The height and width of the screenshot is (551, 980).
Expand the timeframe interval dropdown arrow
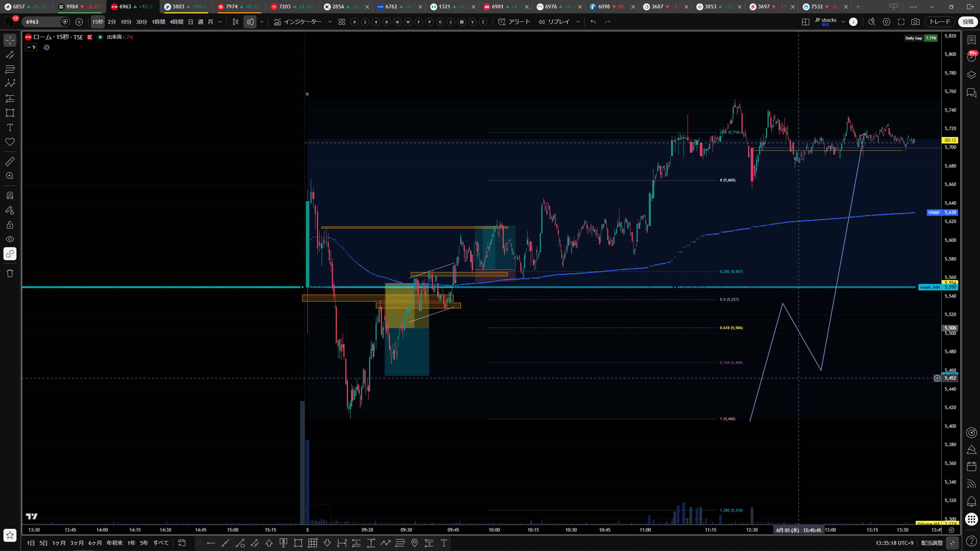220,22
